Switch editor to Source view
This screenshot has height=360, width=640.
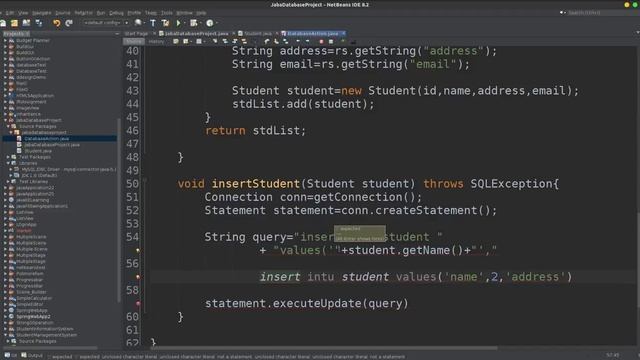pyautogui.click(x=133, y=41)
